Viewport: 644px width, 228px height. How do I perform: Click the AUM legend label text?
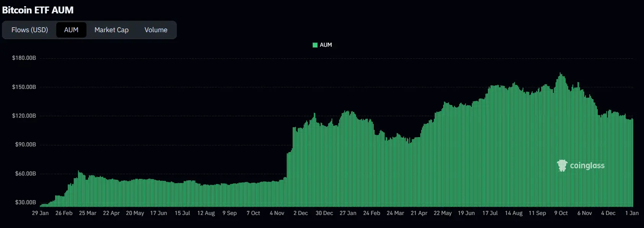326,45
